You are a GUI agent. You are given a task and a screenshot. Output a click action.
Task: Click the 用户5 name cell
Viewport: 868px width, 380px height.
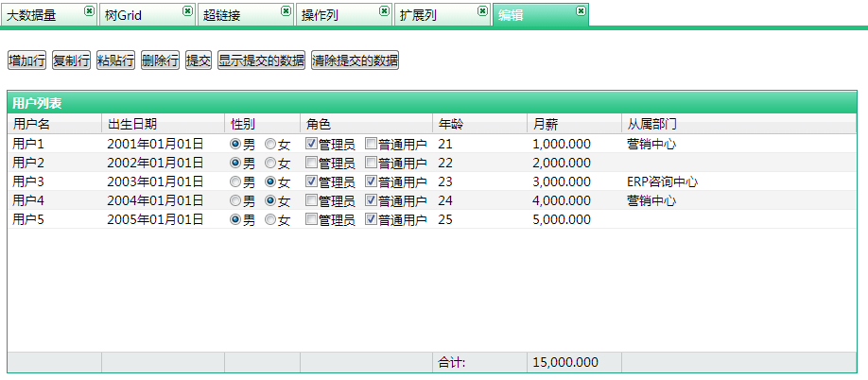55,219
